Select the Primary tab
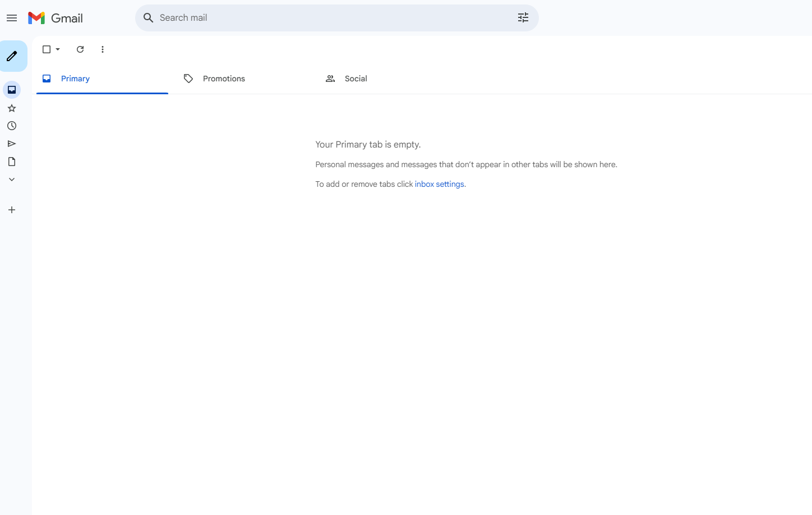 (x=75, y=79)
